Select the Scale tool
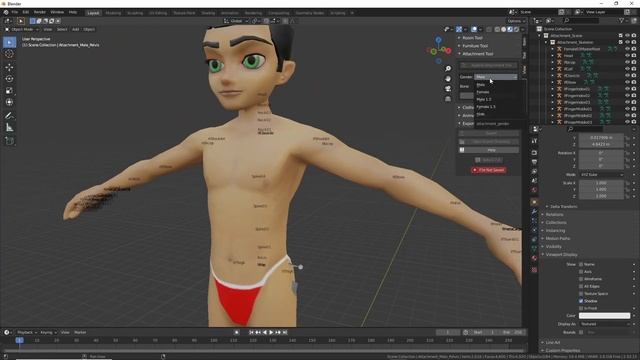The image size is (640, 360). pyautogui.click(x=9, y=91)
